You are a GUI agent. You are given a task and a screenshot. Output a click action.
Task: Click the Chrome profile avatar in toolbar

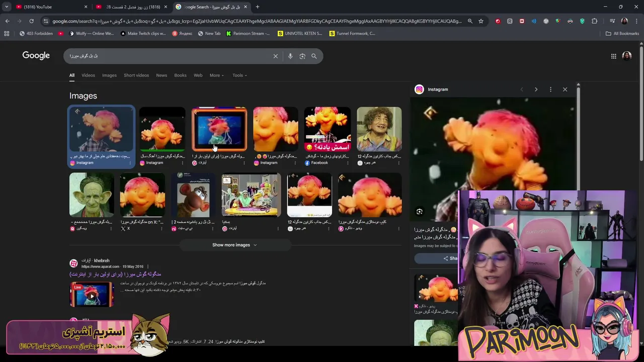(624, 21)
